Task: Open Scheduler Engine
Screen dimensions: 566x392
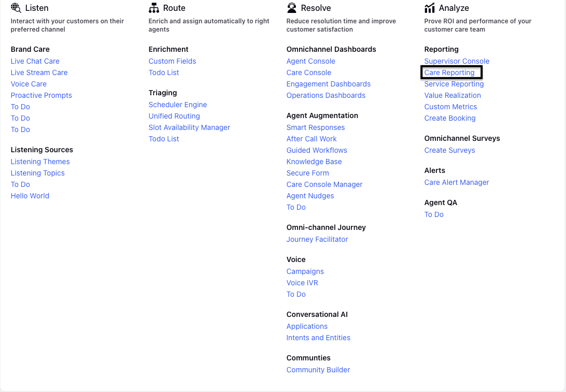Action: 178,105
